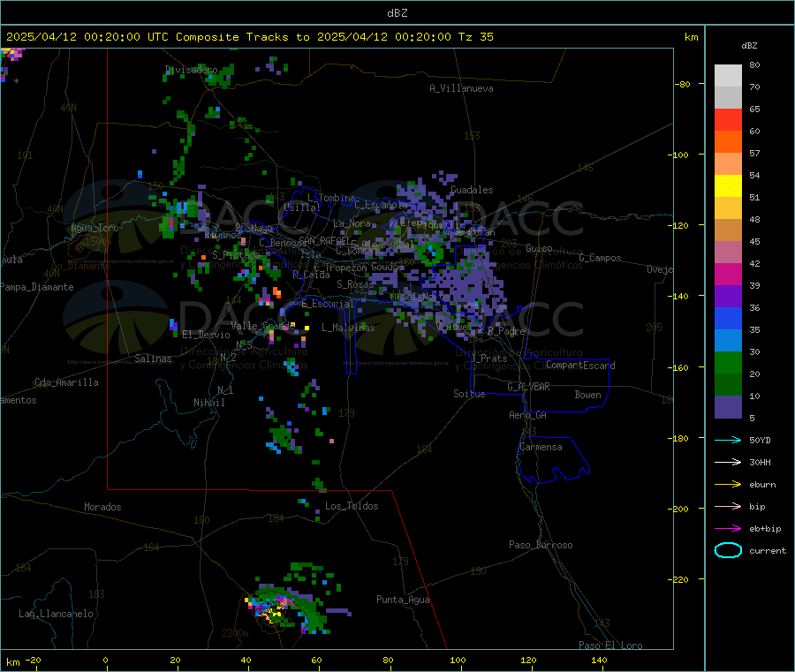Click the Punta_Agua map label

click(x=403, y=600)
